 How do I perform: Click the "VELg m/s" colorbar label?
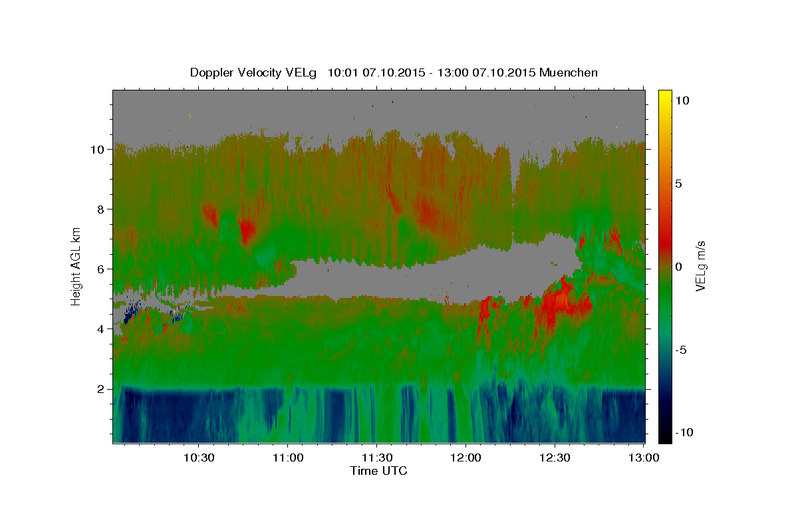pyautogui.click(x=700, y=265)
